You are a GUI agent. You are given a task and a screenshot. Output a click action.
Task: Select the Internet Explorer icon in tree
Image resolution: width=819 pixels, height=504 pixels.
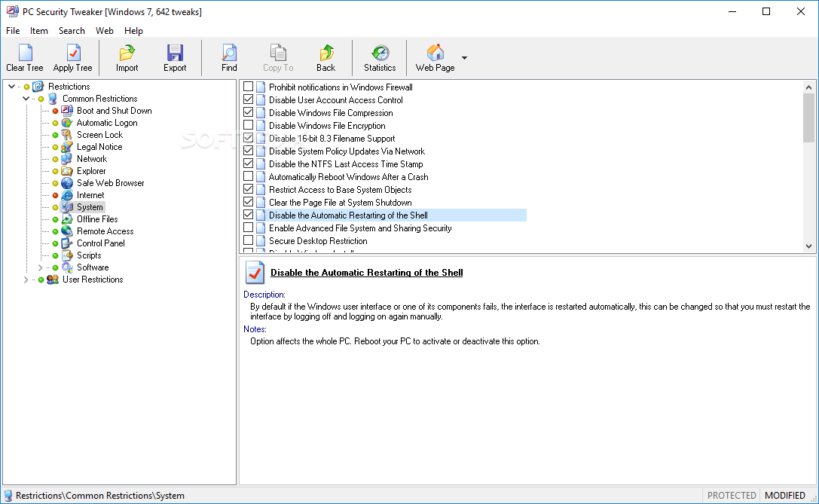[x=67, y=195]
